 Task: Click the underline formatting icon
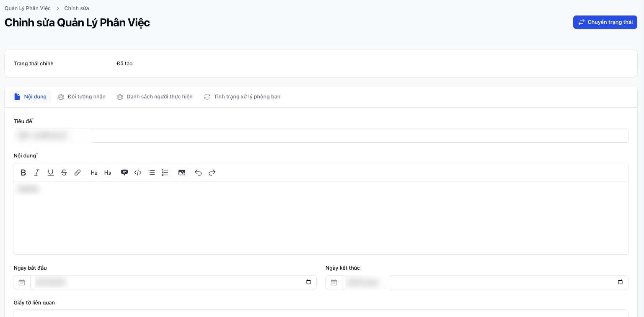pyautogui.click(x=51, y=173)
